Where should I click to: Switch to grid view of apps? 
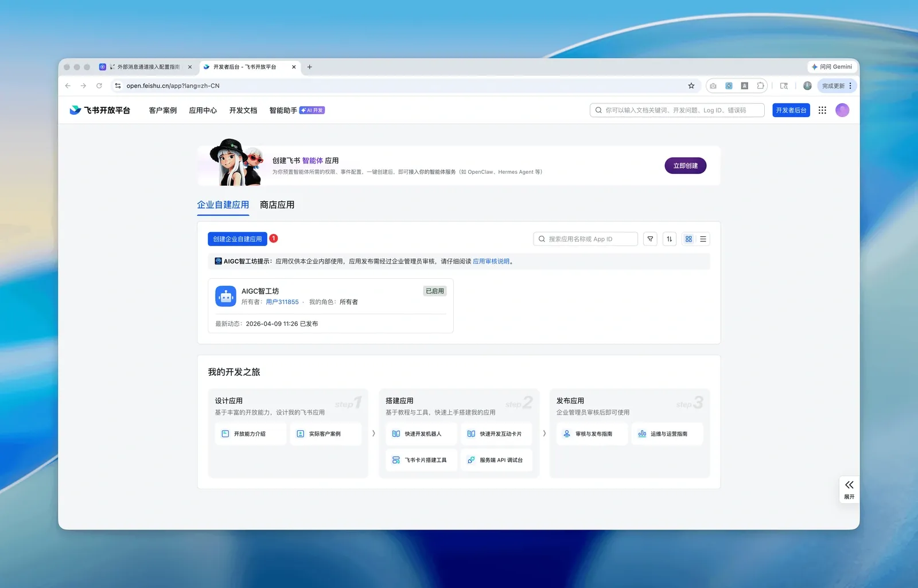[688, 239]
